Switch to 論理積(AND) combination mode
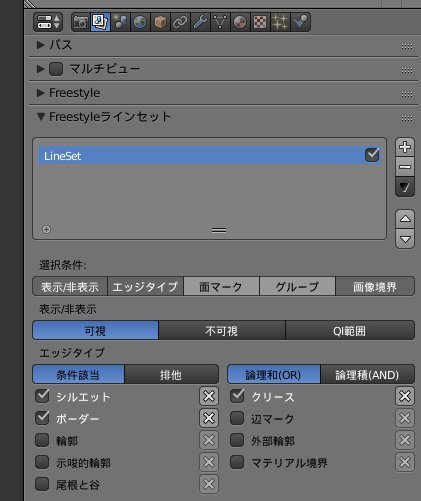 [x=367, y=375]
